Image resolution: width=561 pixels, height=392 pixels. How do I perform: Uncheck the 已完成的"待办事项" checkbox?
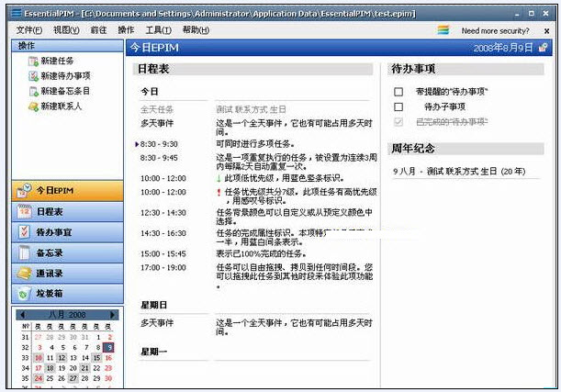398,121
